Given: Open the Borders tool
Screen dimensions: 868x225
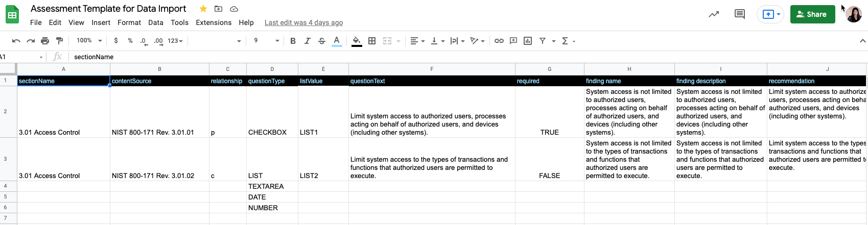Looking at the screenshot, I should point(372,41).
